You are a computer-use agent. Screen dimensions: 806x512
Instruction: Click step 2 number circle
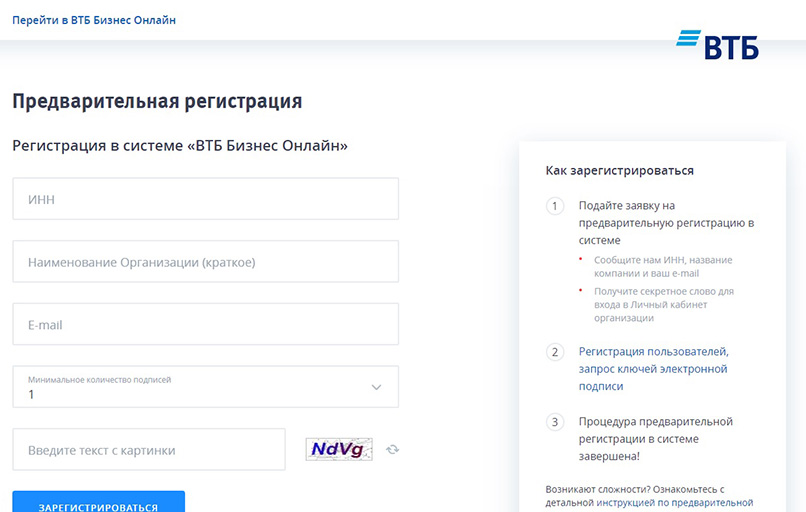[x=555, y=352]
